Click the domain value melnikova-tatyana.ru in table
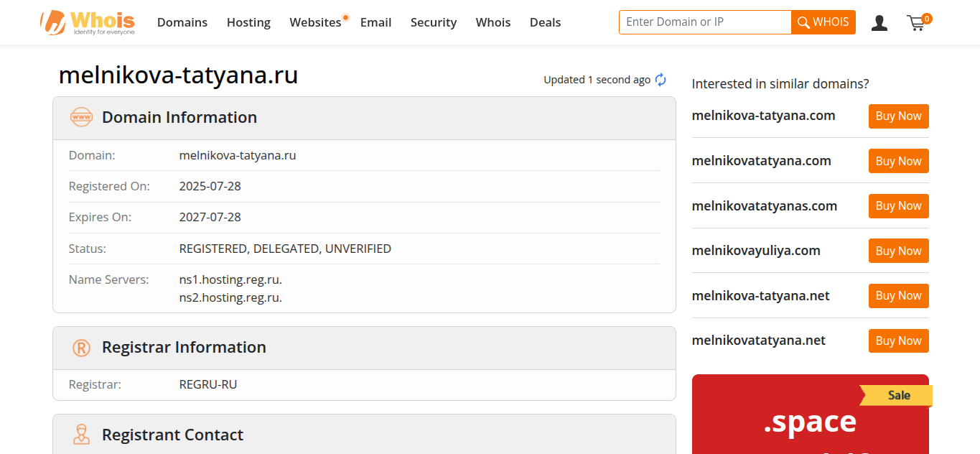 point(238,155)
